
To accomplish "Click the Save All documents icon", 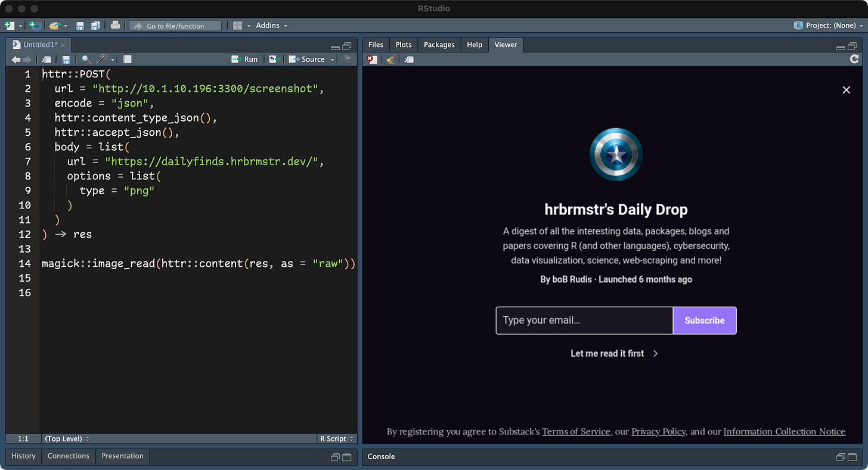I will (x=95, y=26).
